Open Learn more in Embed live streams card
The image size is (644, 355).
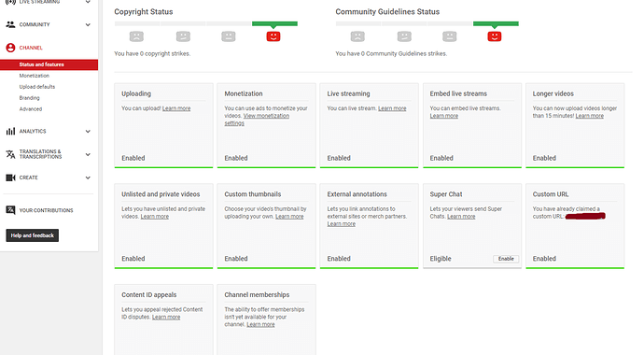(444, 116)
